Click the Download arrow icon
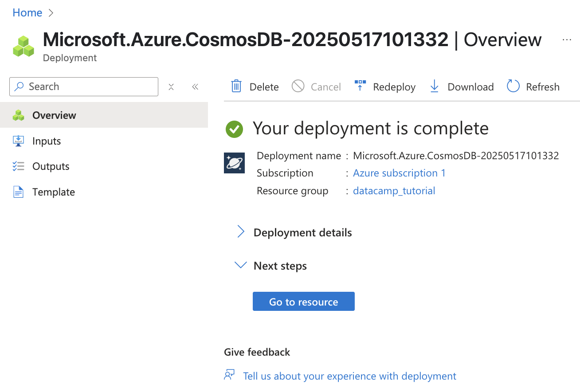Image resolution: width=580 pixels, height=392 pixels. [435, 86]
